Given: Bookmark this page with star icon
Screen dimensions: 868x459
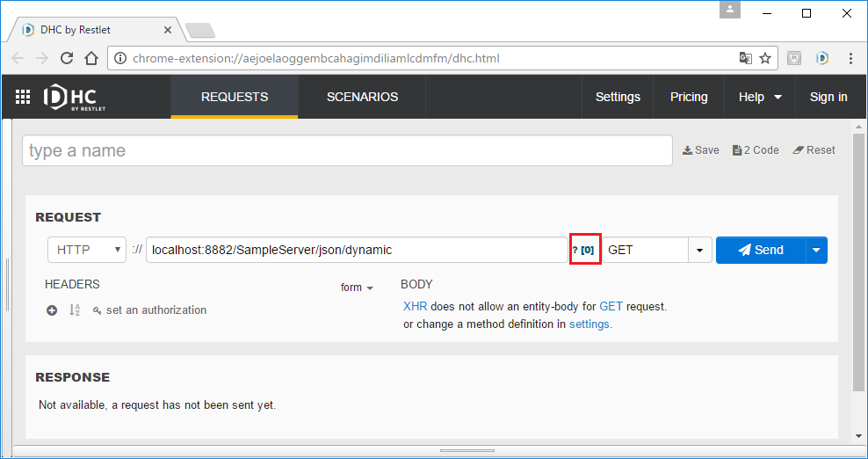Looking at the screenshot, I should tap(765, 58).
